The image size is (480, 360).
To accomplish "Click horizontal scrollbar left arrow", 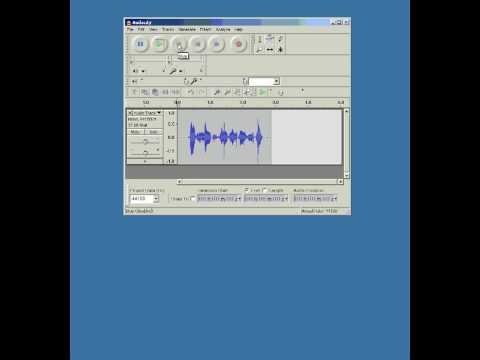I will pos(179,182).
